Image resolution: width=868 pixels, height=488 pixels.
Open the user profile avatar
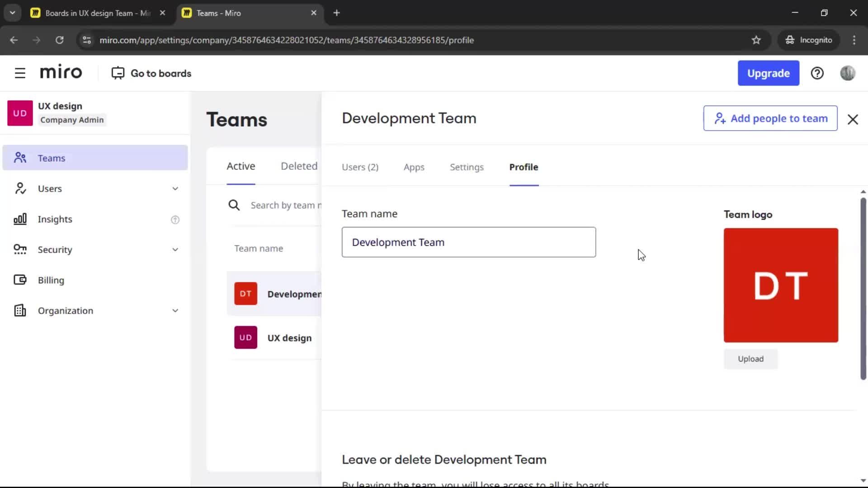tap(848, 73)
